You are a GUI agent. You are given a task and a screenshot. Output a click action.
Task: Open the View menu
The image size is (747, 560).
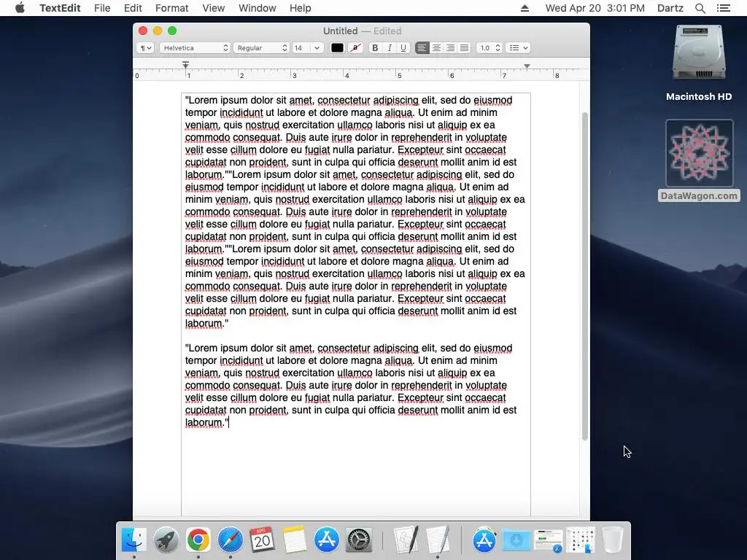click(x=214, y=8)
